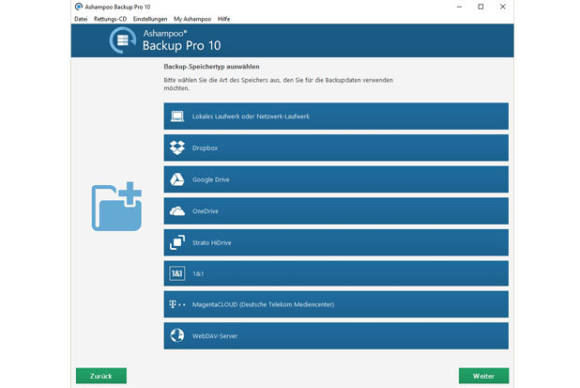Choose Lokales Laufwerk oder Netzwerk-Laufwerk option
Viewport: 580px width, 388px height.
tap(336, 116)
